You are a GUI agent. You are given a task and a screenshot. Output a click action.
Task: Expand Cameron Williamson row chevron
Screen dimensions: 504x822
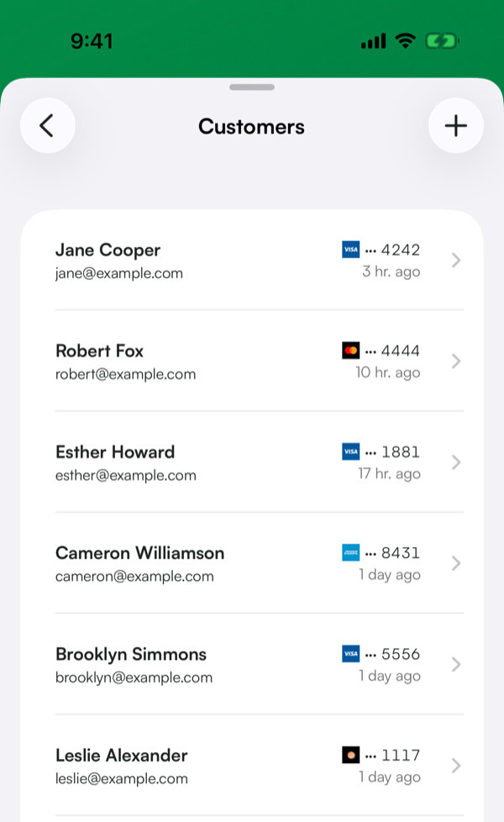(456, 564)
